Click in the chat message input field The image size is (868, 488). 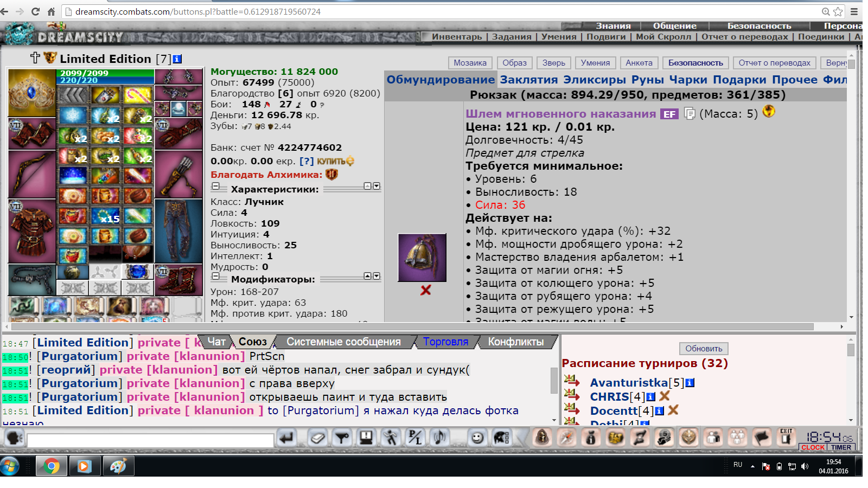150,440
